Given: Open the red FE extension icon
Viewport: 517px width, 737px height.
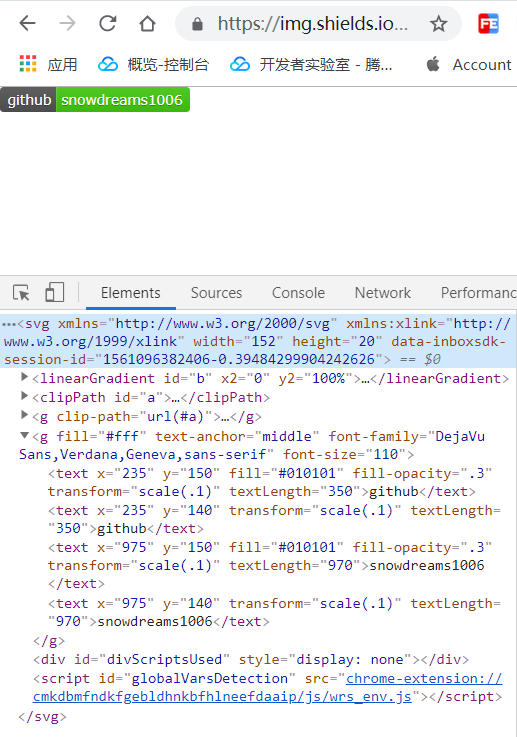Looking at the screenshot, I should coord(488,24).
